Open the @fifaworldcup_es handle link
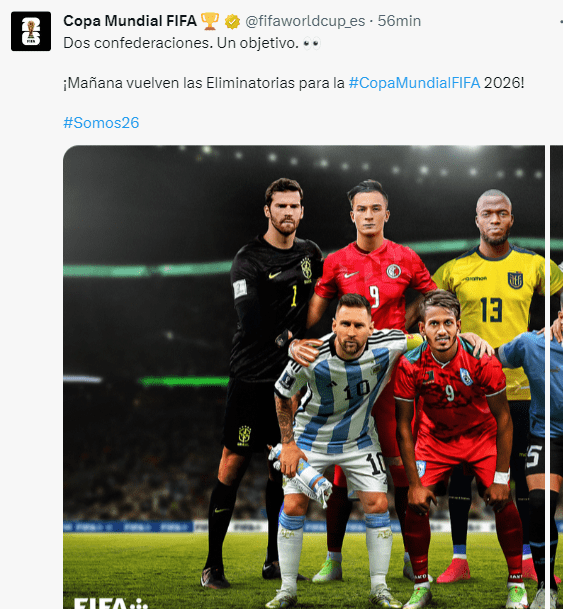 click(305, 21)
